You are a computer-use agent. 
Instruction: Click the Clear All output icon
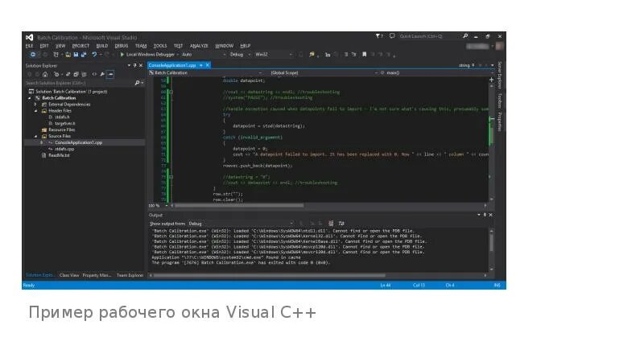[331, 224]
